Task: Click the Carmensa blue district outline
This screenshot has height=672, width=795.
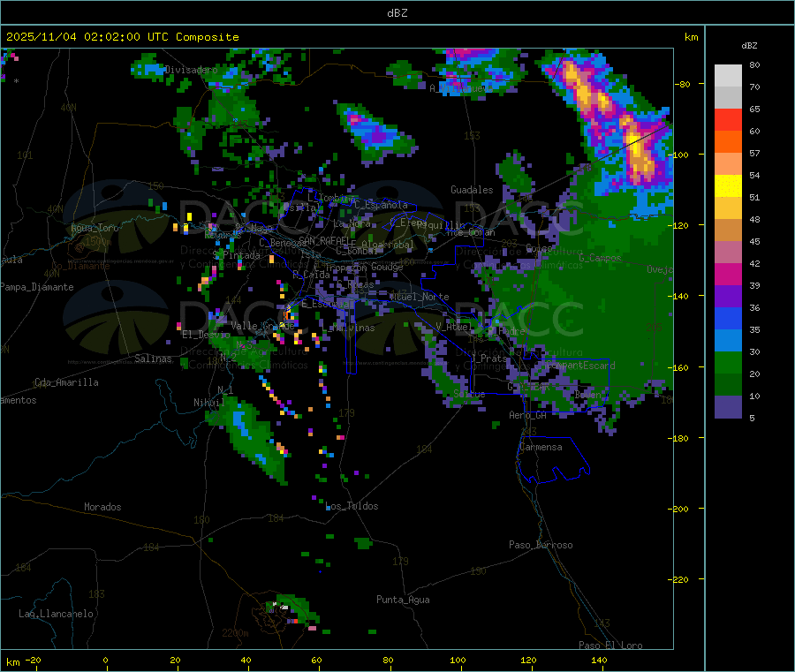Action: pos(553,460)
